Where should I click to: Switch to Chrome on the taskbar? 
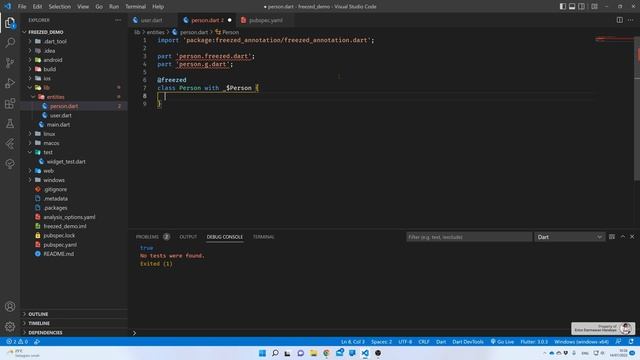pyautogui.click(x=327, y=353)
